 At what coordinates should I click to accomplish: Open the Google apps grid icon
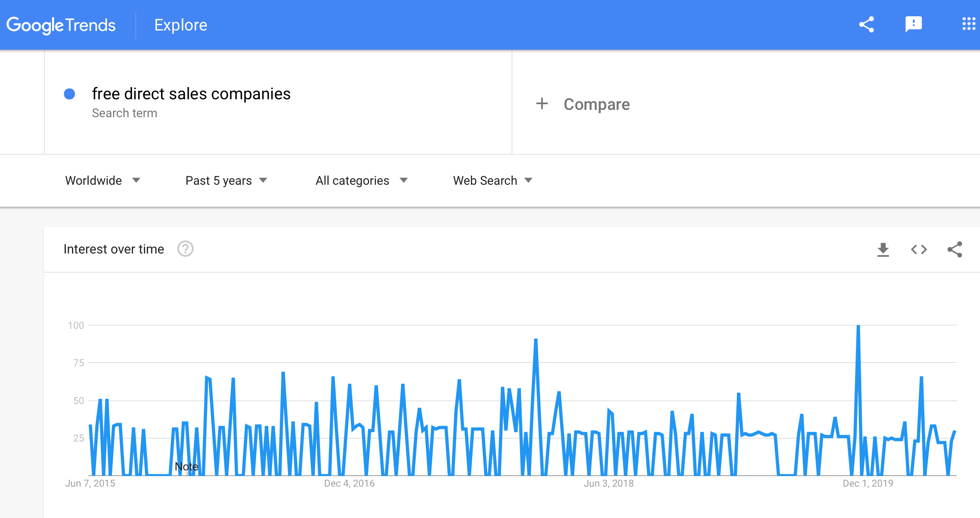[969, 24]
